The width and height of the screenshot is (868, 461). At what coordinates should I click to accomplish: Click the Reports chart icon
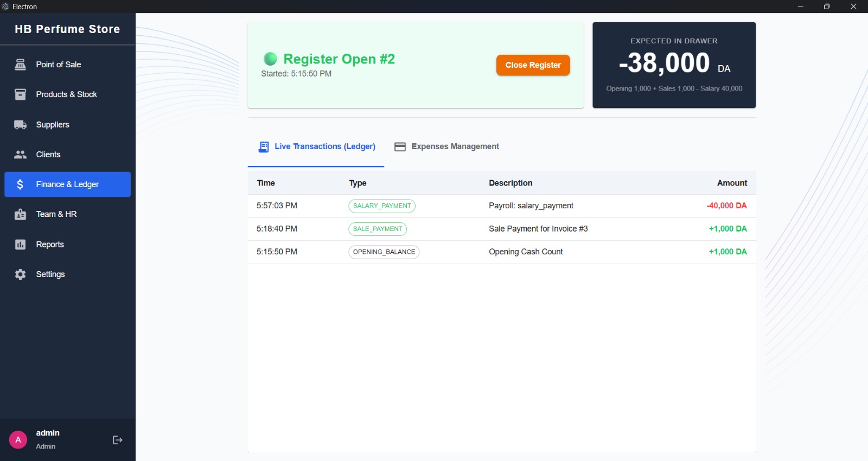[20, 245]
